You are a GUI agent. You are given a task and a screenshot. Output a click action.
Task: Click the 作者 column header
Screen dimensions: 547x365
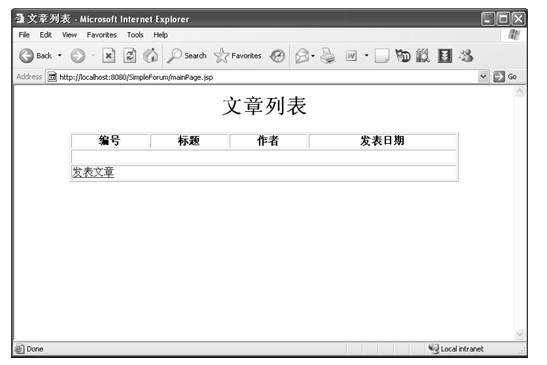pos(268,141)
